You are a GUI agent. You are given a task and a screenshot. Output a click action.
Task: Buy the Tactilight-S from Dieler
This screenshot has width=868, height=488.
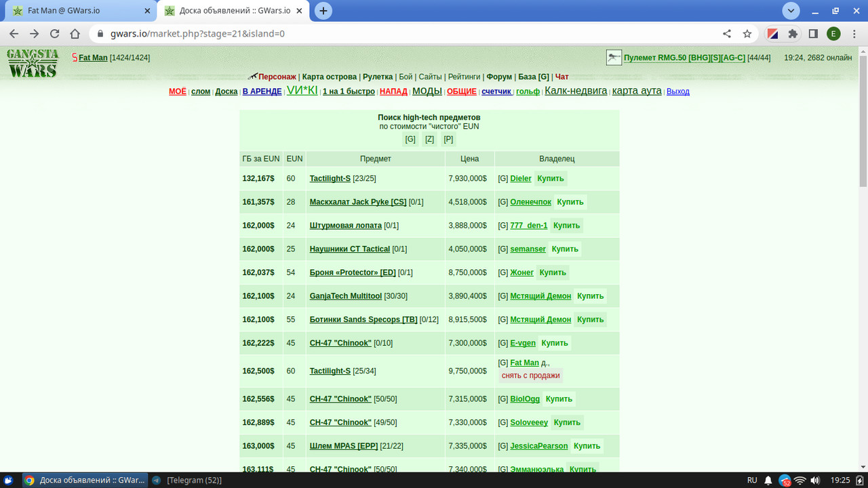pos(550,178)
